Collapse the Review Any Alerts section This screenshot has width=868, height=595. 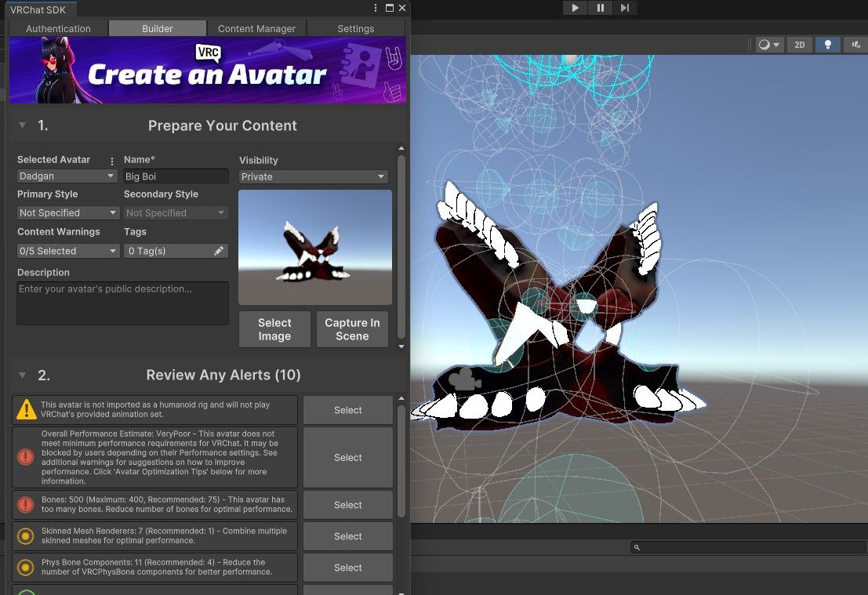point(22,376)
